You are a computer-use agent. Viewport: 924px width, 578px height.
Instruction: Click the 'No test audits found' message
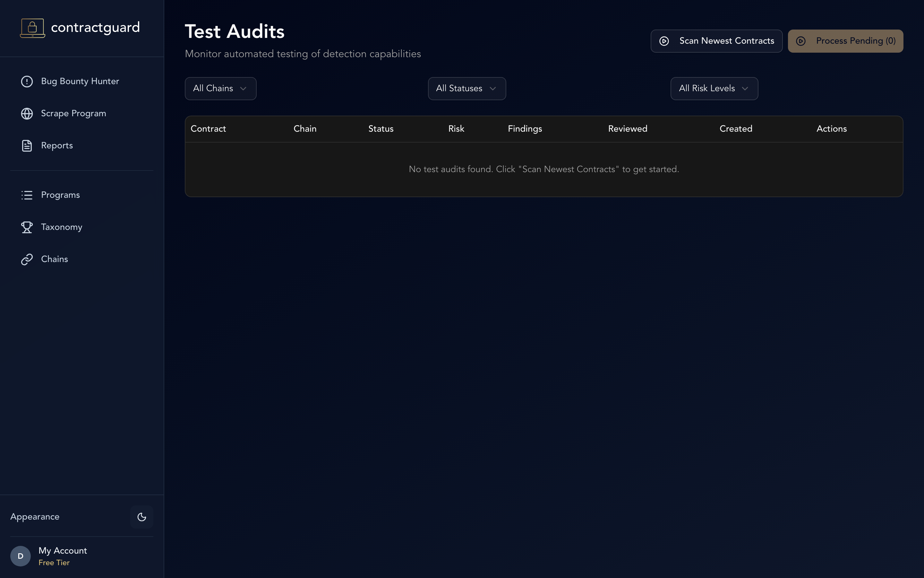[x=544, y=169]
